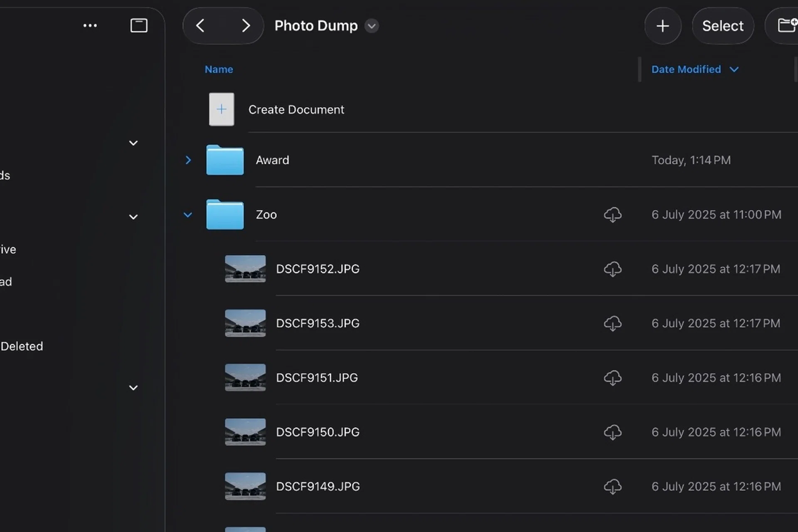The width and height of the screenshot is (798, 532).
Task: Expand the Award folder
Action: [188, 160]
